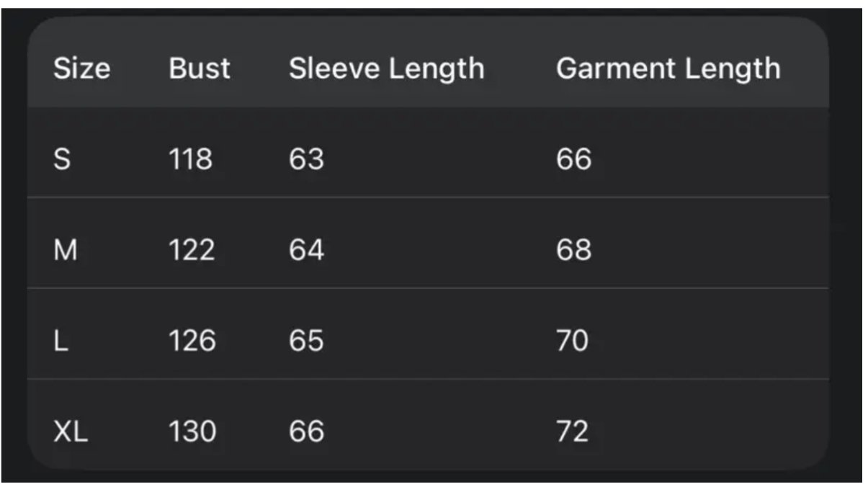This screenshot has height=487, width=868.
Task: Click garment length 66 in S row
Action: (x=573, y=159)
